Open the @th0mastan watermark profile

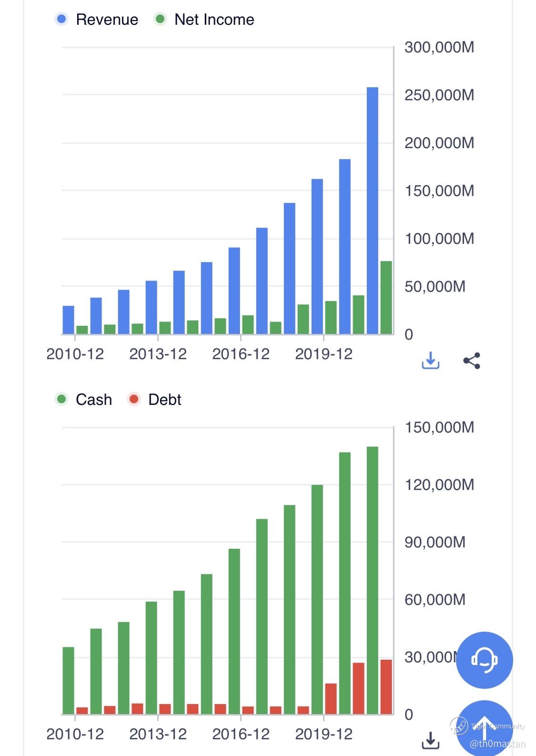click(x=497, y=744)
